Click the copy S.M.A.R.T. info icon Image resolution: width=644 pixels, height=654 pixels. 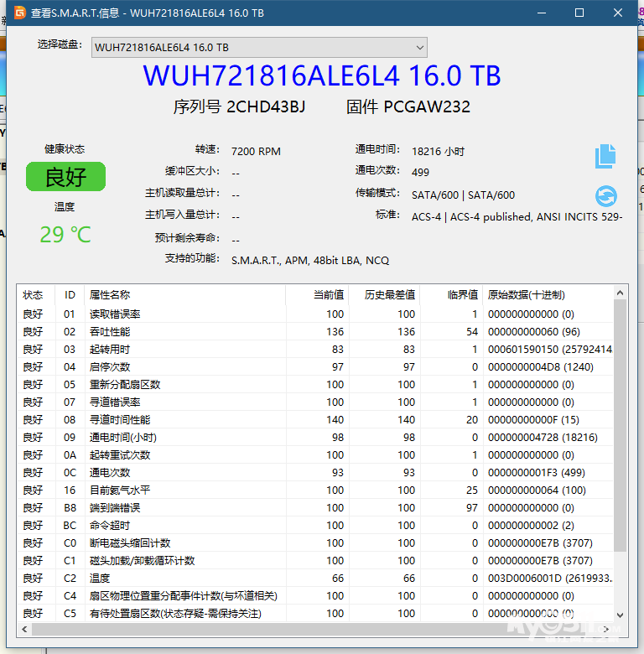605,156
